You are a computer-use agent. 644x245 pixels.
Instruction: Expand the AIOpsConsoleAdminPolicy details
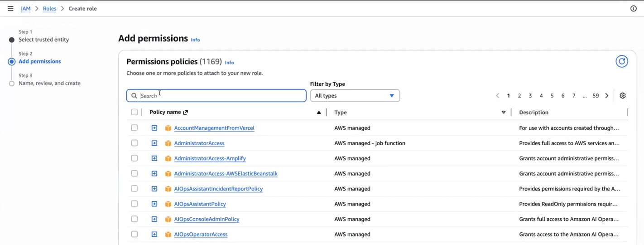[x=154, y=219]
